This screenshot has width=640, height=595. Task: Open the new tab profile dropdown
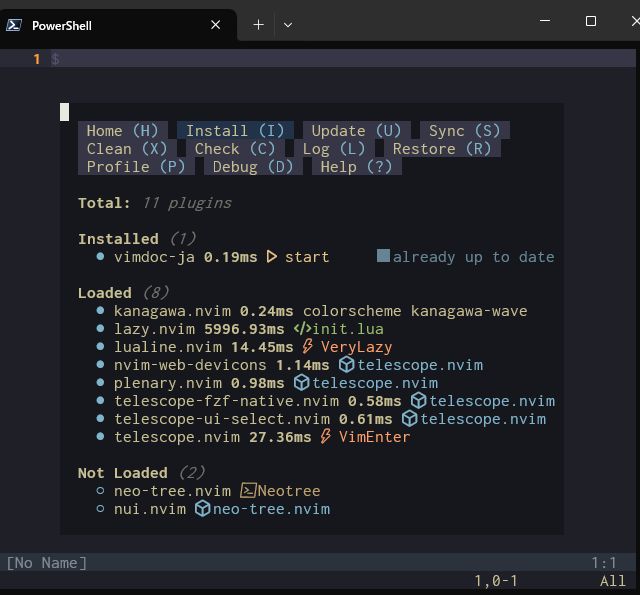[x=288, y=25]
